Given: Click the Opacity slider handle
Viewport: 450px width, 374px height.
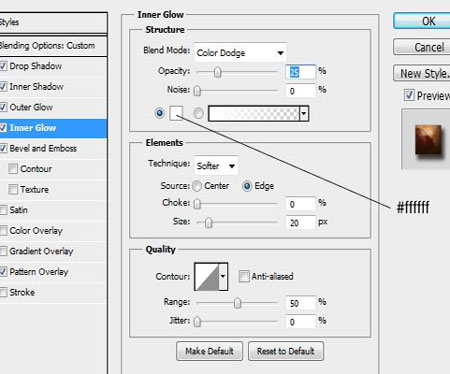Looking at the screenshot, I should [218, 72].
